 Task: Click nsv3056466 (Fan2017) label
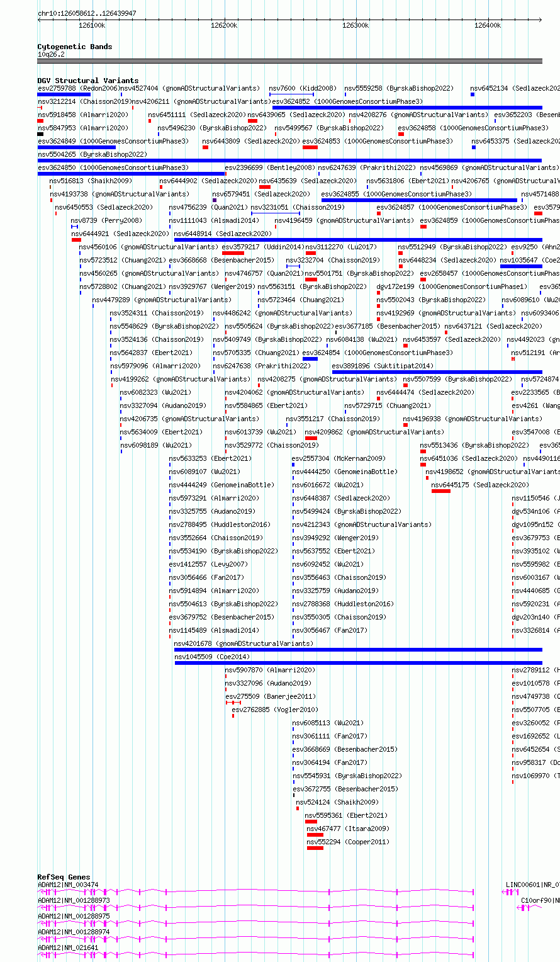click(x=206, y=577)
